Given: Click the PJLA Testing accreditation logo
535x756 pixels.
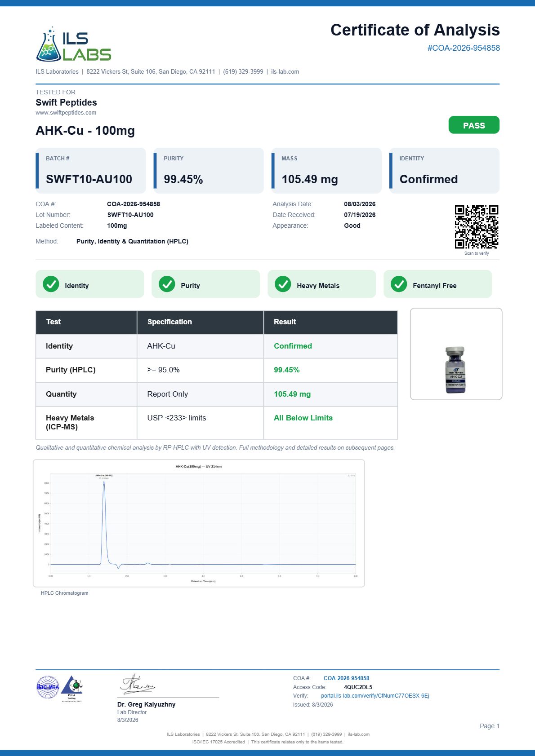Looking at the screenshot, I should [72, 689].
